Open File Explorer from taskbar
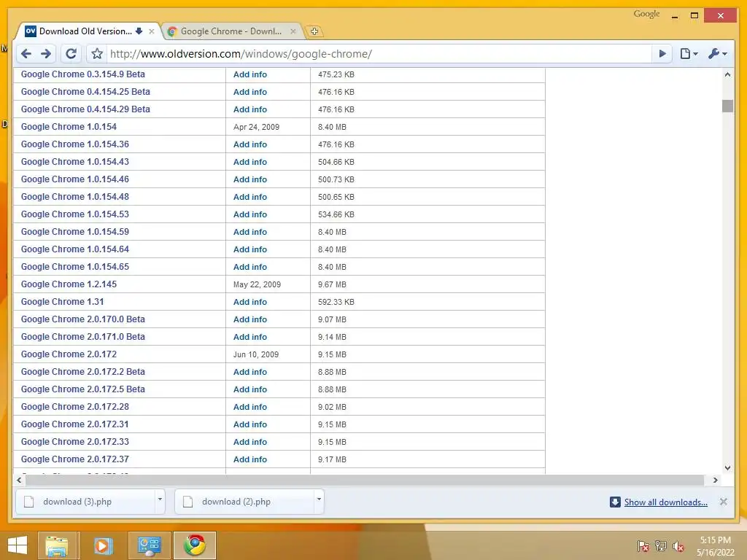Image resolution: width=747 pixels, height=560 pixels. tap(57, 545)
